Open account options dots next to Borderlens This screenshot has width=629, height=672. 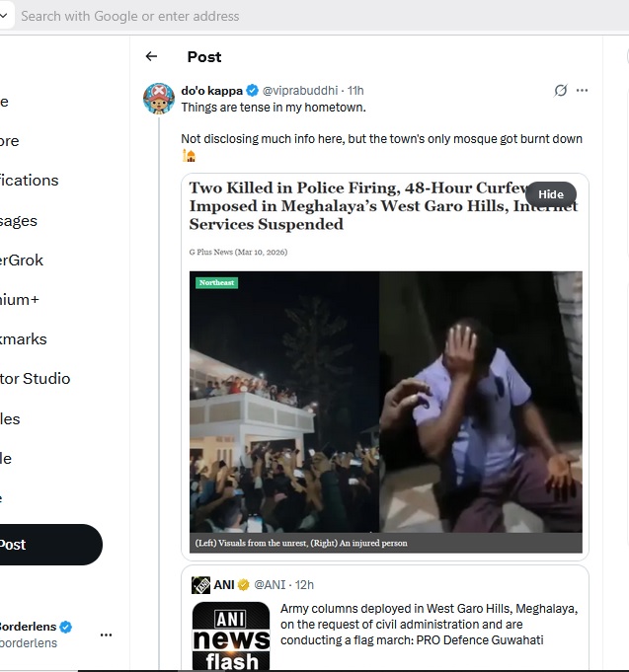point(106,635)
